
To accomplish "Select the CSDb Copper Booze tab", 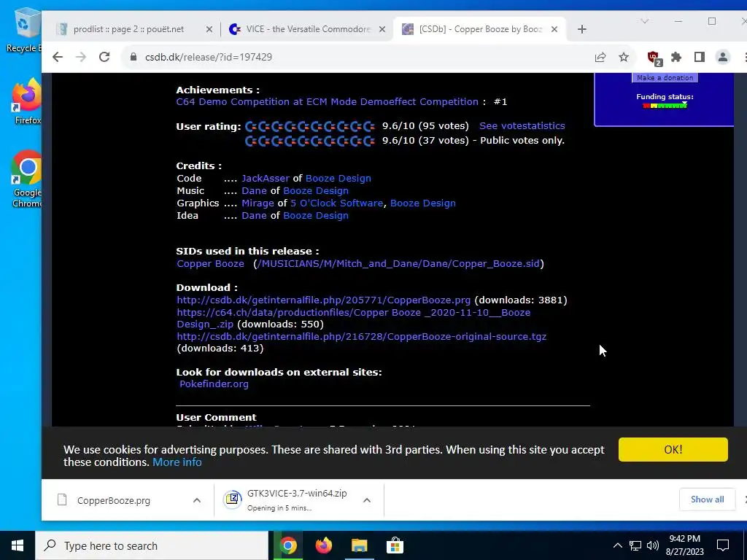I will point(480,29).
